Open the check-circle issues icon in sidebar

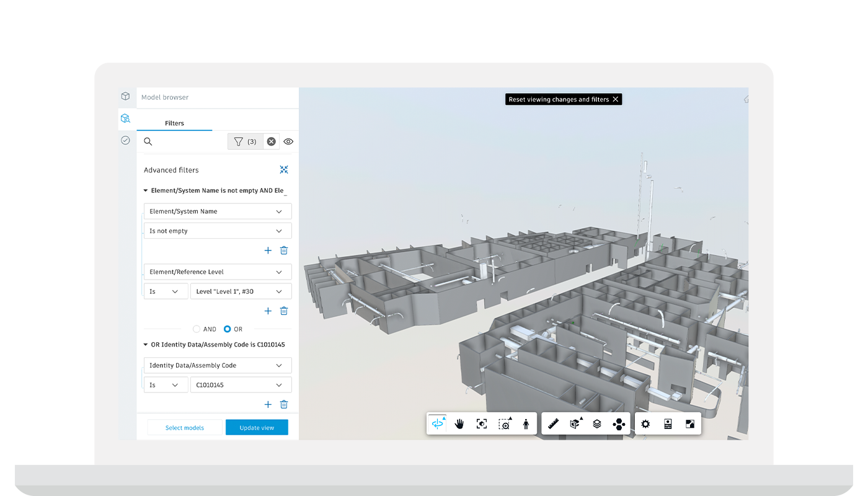pyautogui.click(x=125, y=140)
